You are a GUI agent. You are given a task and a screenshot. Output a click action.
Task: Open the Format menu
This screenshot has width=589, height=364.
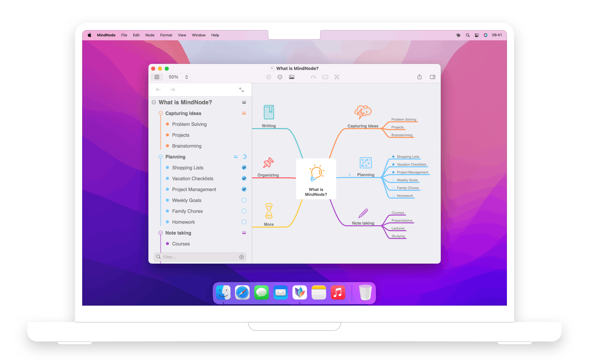166,35
